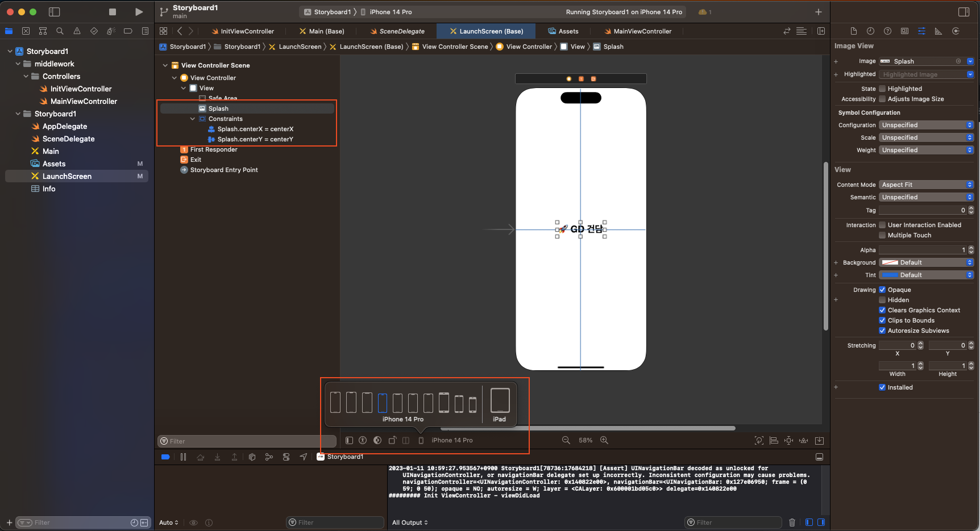Open the Source Control navigator
Image resolution: width=980 pixels, height=531 pixels.
[x=26, y=31]
